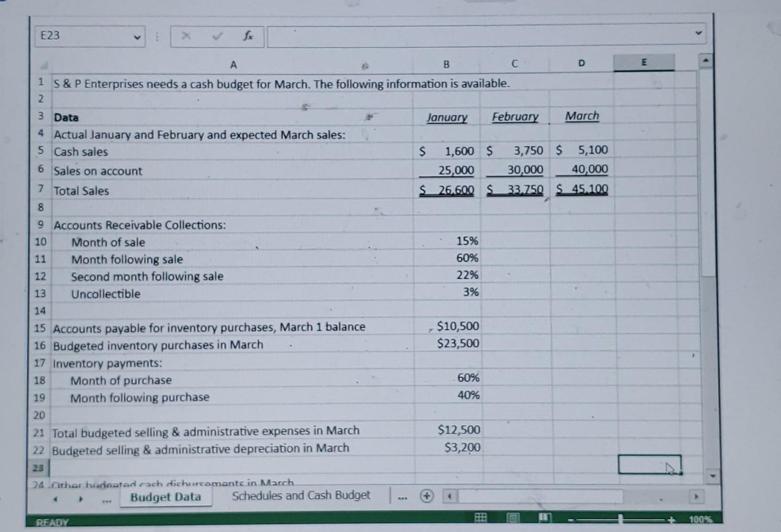Select column B header
781x532 pixels.
[446, 64]
